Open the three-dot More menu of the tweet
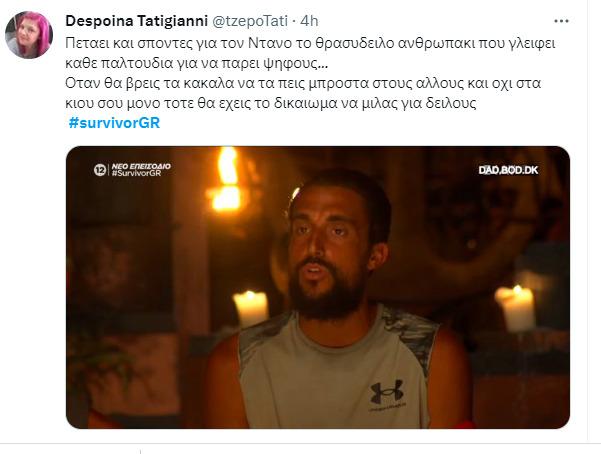The width and height of the screenshot is (601, 454). (561, 21)
